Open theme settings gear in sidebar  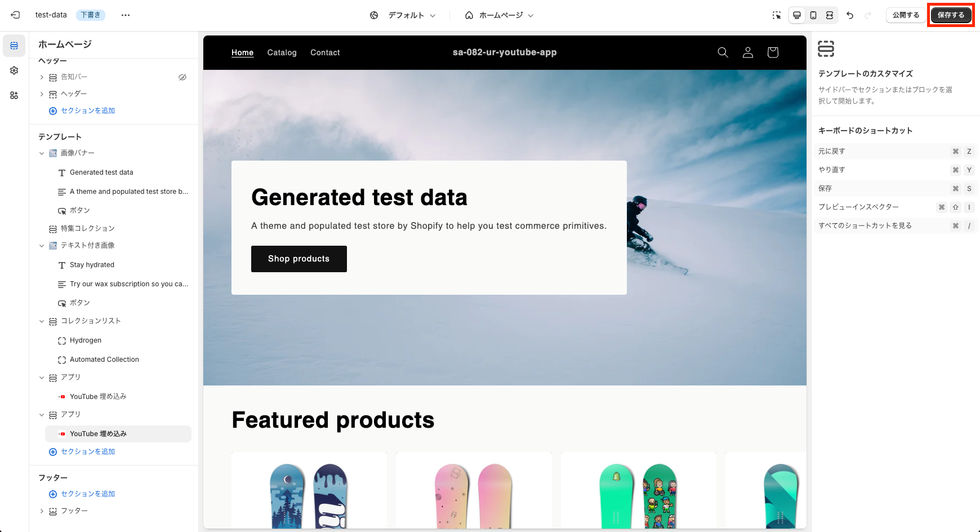(x=14, y=70)
